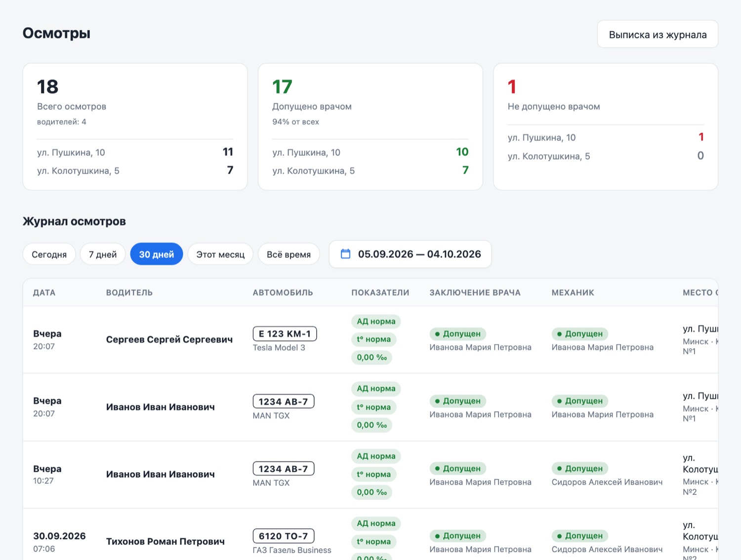Click the 'ПОКАЗАТЕЛИ' column header
The image size is (741, 560).
point(380,292)
